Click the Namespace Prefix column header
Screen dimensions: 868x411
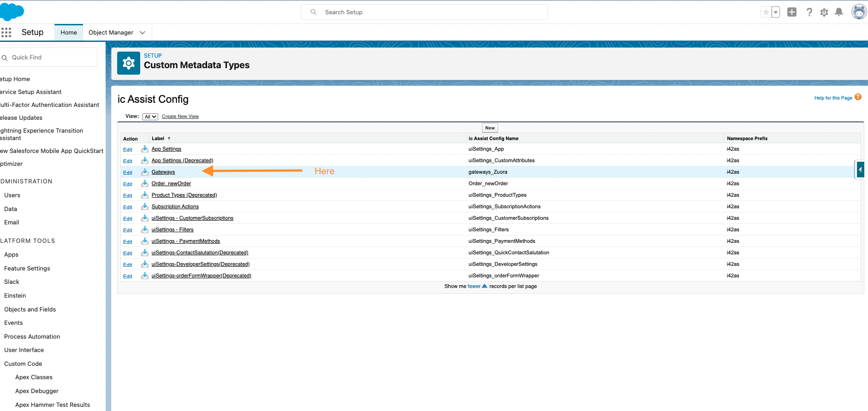[x=747, y=138]
